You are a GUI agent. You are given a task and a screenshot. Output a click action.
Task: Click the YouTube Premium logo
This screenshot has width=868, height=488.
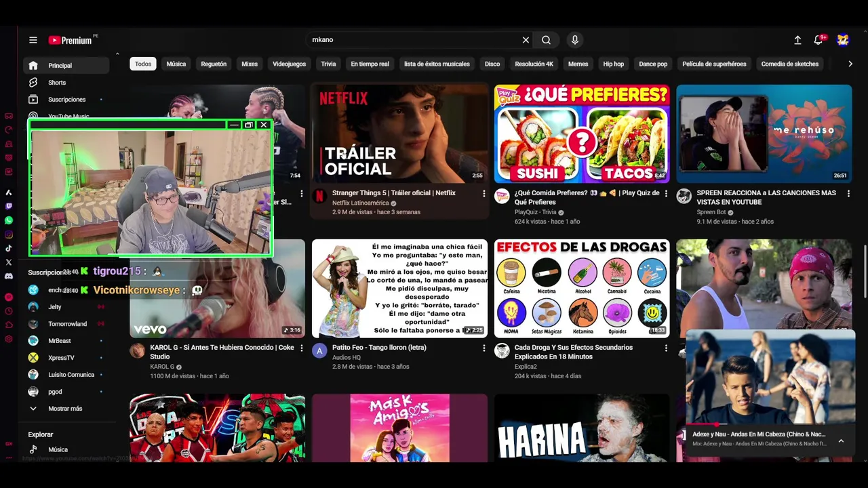click(71, 40)
